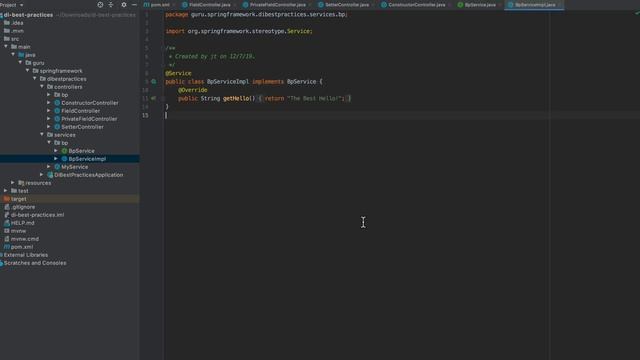This screenshot has width=640, height=360.
Task: Open Project panel settings gear
Action: (x=124, y=4)
